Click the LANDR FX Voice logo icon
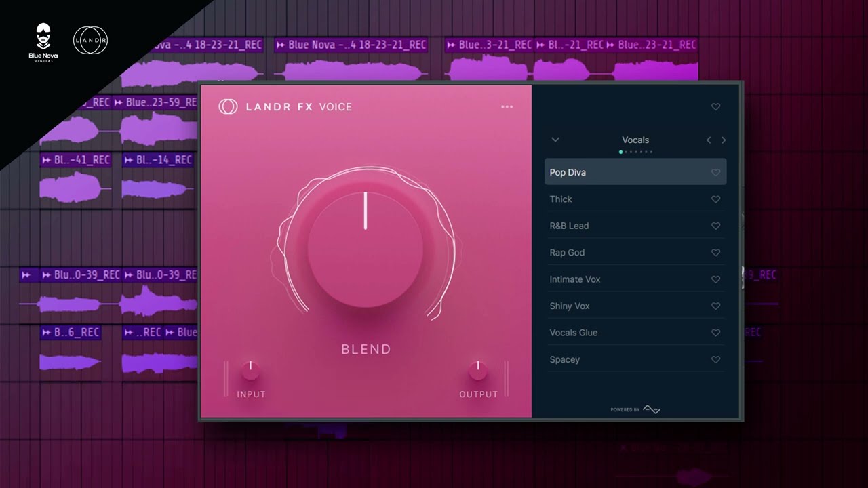This screenshot has height=488, width=868. (228, 106)
